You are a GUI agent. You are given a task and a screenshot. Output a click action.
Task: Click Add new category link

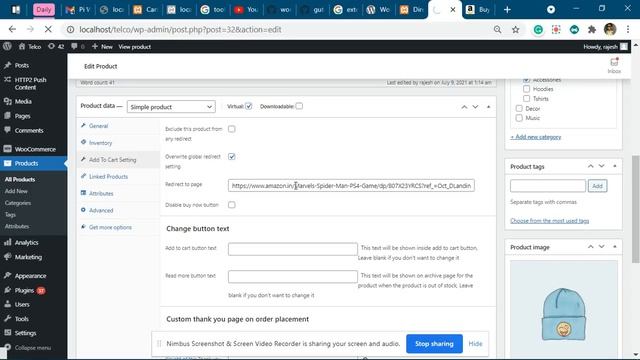[536, 137]
